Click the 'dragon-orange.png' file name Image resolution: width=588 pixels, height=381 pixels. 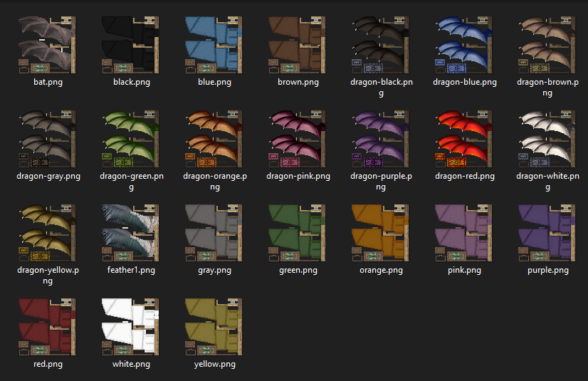pos(215,182)
